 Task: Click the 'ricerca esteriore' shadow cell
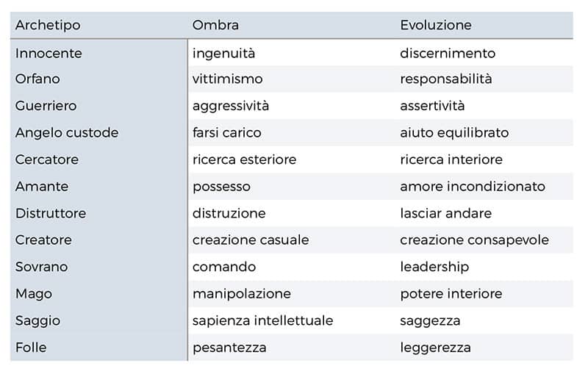click(x=244, y=159)
